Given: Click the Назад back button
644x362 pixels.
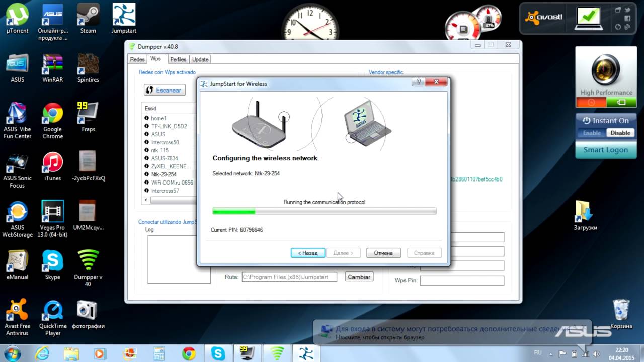Looking at the screenshot, I should (x=308, y=253).
